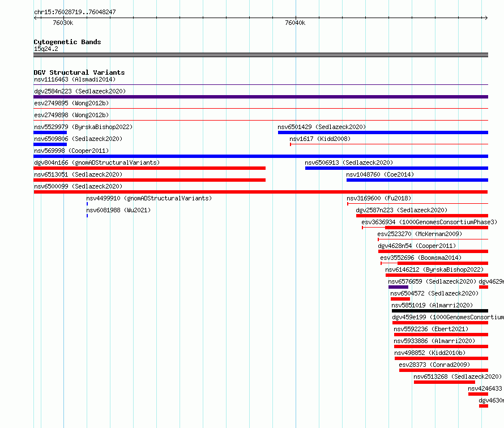Select nsv6513051 (Sedlazeck2020) variant
Screen dimensions: 504x428
point(78,174)
